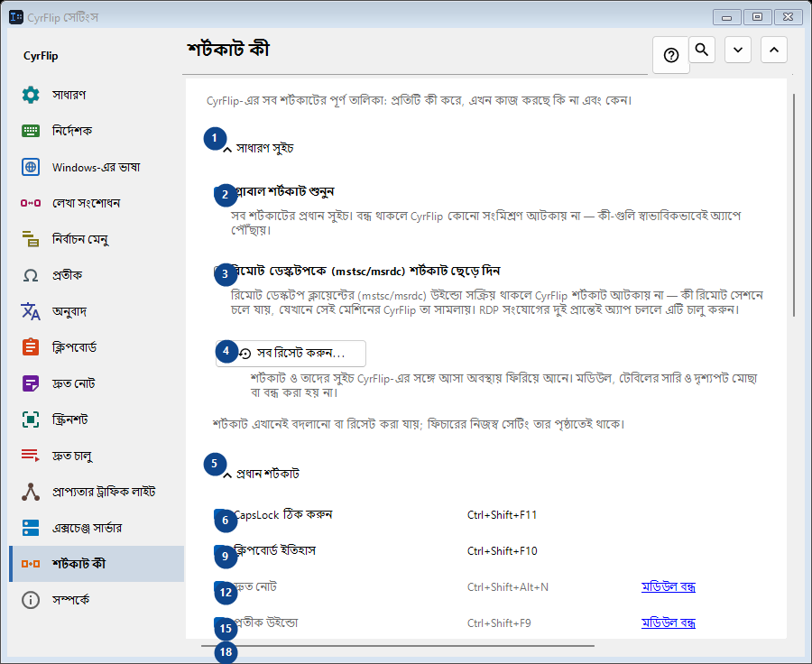Click the help question-mark icon
Screen dimensions: 812x664
click(x=671, y=55)
